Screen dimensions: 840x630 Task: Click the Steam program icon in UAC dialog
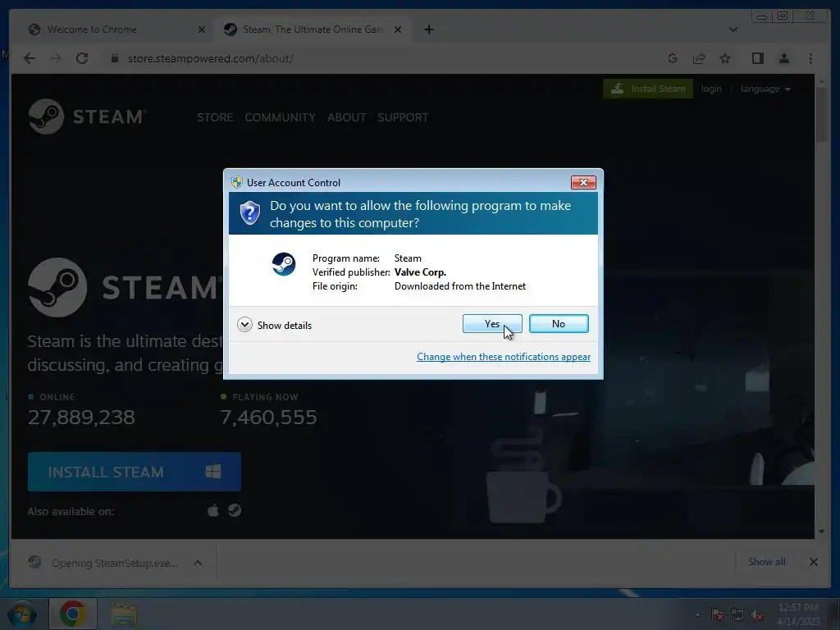[283, 264]
